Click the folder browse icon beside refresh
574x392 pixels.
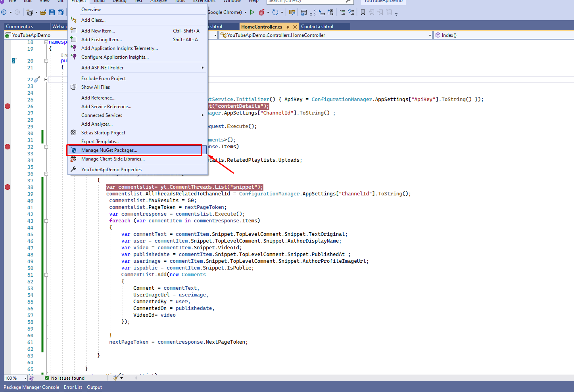[292, 12]
